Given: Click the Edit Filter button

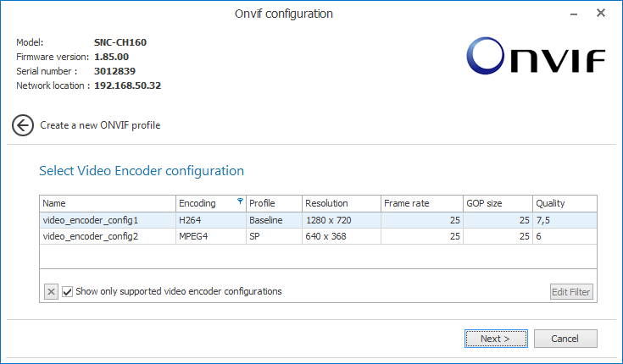Looking at the screenshot, I should click(571, 292).
